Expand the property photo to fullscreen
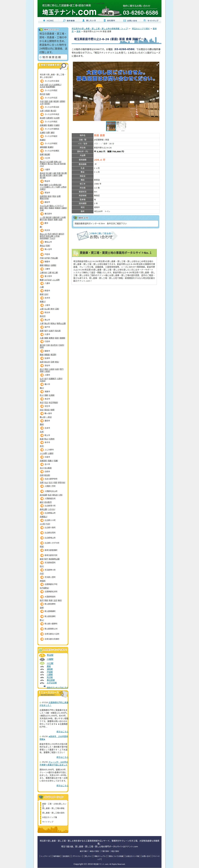Image resolution: width=199 pixels, height=868 pixels. pos(157,64)
